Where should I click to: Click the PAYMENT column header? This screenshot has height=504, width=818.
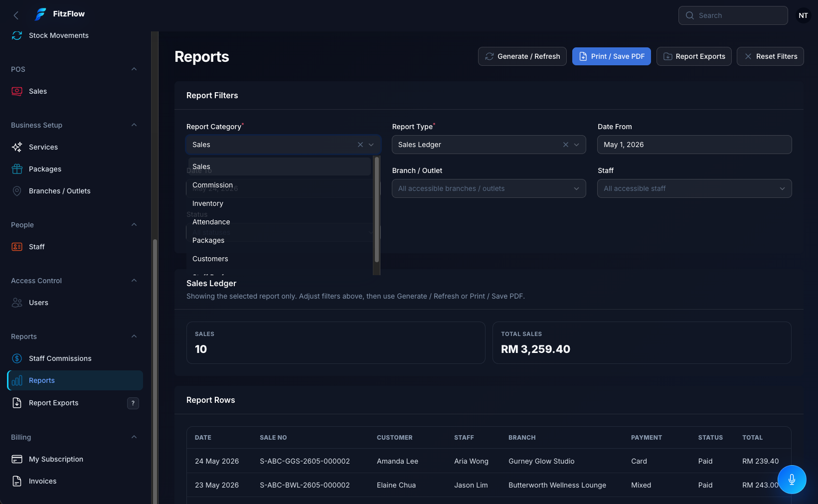click(647, 438)
